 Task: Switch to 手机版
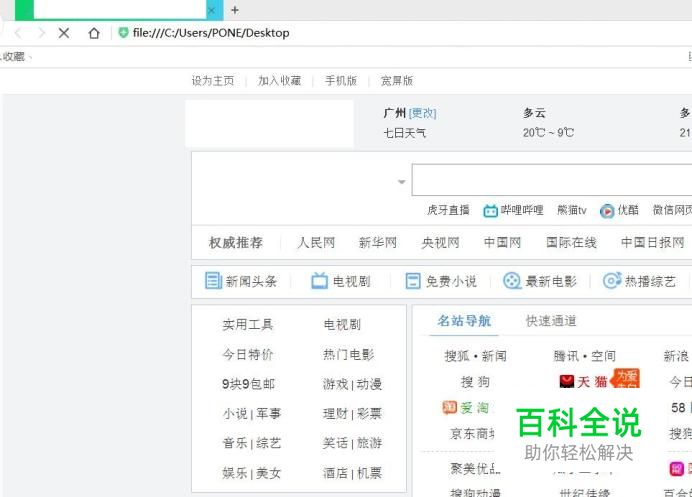[341, 81]
